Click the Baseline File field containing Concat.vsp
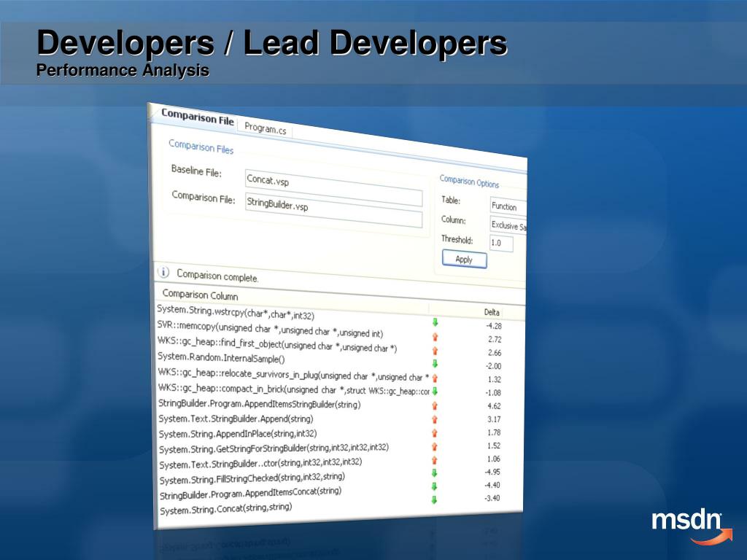The width and height of the screenshot is (747, 560). point(333,187)
